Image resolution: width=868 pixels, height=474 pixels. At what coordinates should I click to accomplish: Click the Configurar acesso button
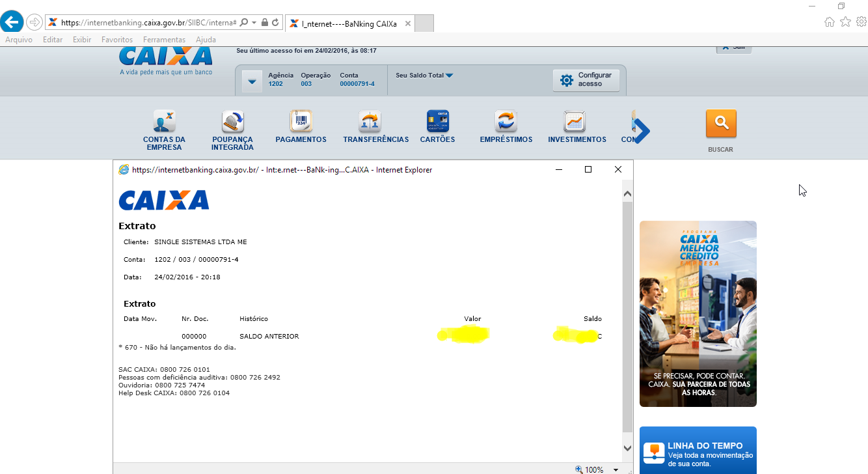pos(586,80)
